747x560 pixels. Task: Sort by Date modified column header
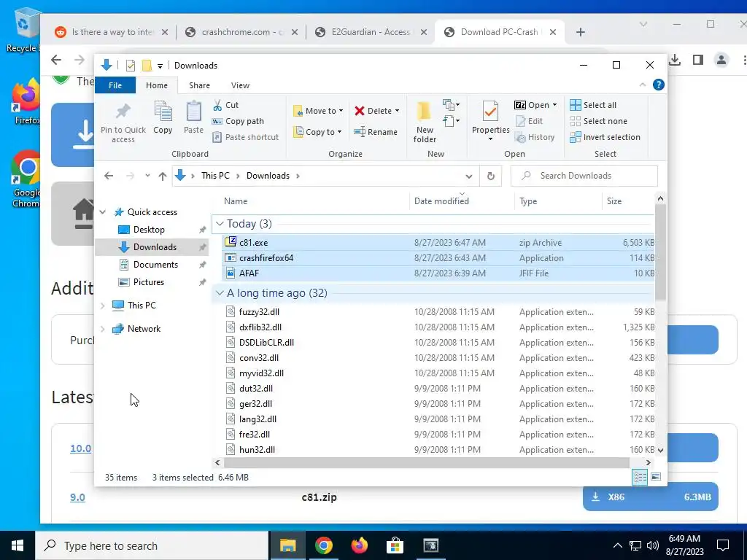coord(441,201)
